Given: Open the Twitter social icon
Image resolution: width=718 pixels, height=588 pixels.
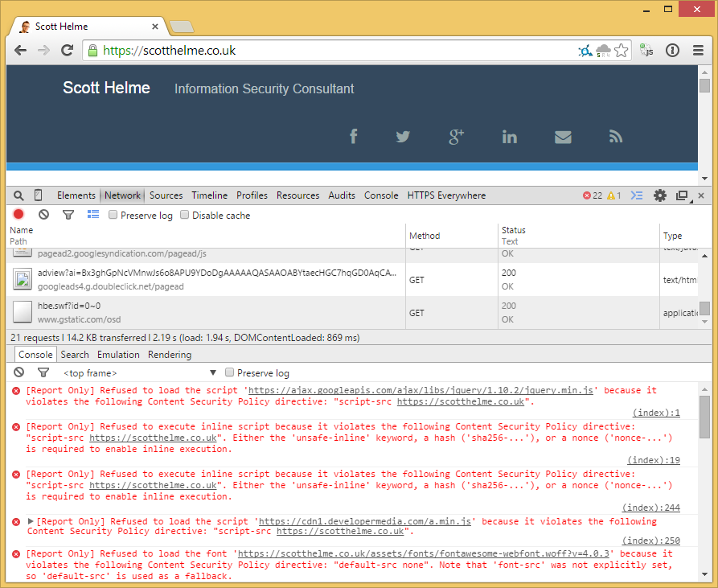Looking at the screenshot, I should [403, 137].
